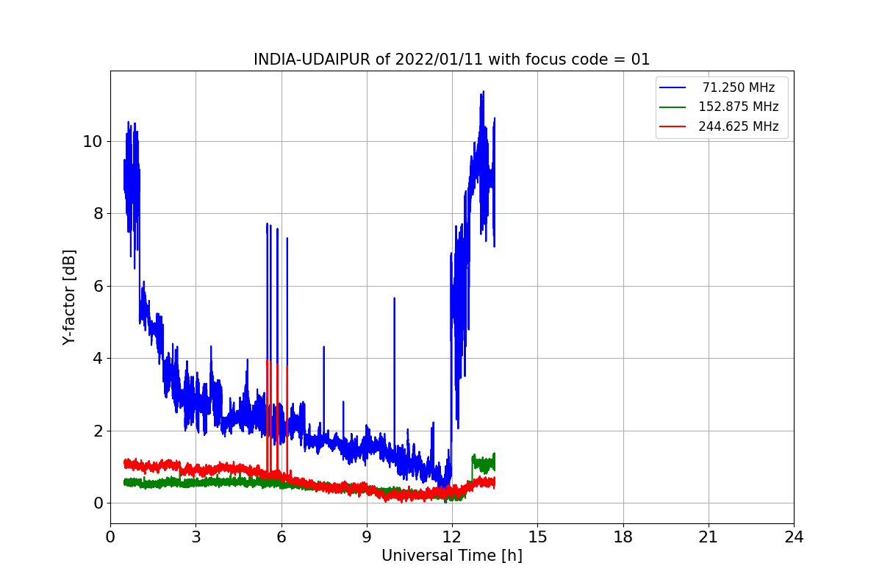Click x-axis tick label 21
882x588 pixels.
pyautogui.click(x=709, y=537)
